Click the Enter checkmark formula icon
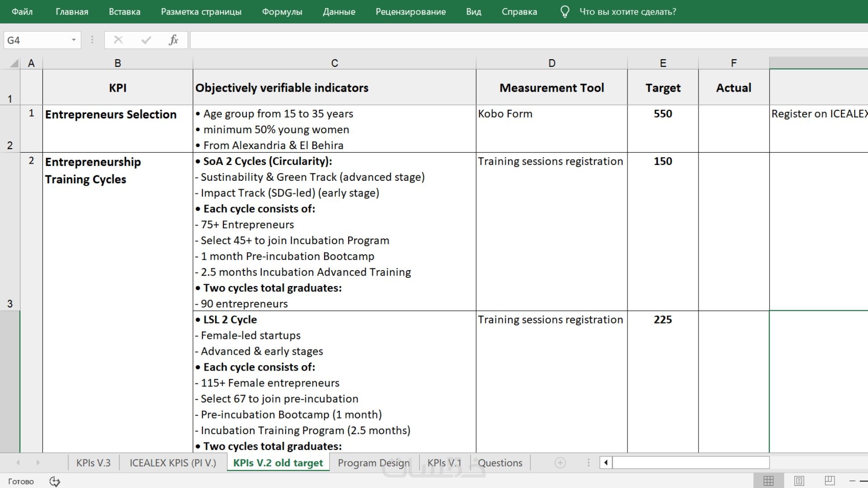 click(146, 40)
